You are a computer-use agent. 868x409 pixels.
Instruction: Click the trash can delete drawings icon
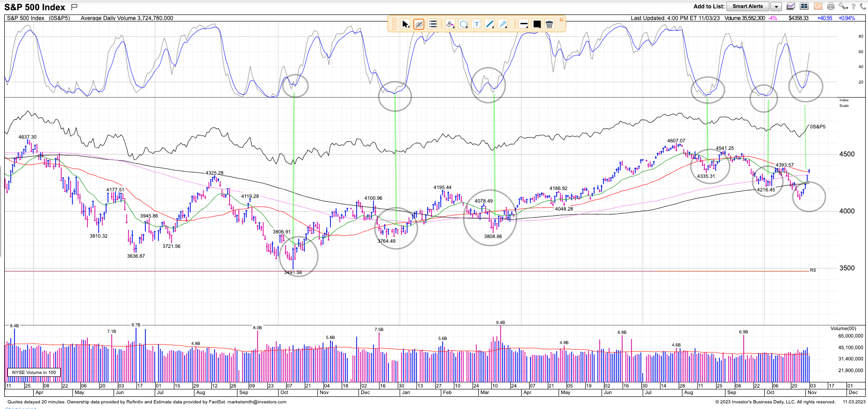[x=550, y=24]
